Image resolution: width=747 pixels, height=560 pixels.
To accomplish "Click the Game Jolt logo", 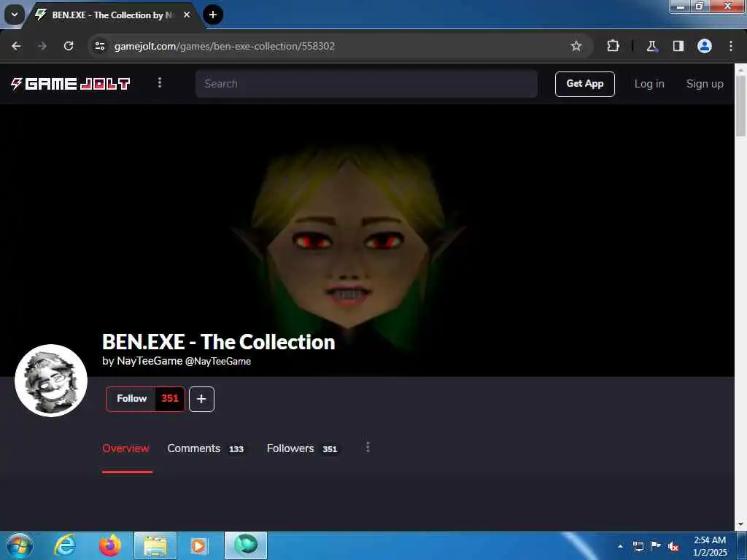I will [x=71, y=84].
